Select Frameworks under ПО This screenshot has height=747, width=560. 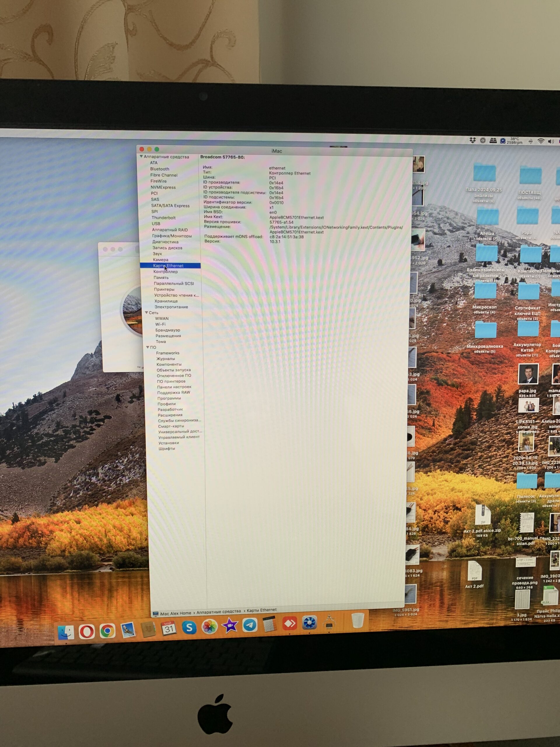click(168, 353)
